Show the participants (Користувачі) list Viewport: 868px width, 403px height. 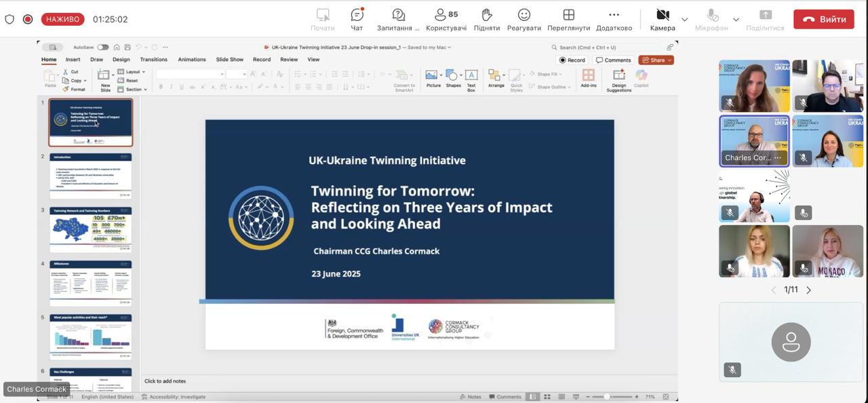pyautogui.click(x=446, y=20)
